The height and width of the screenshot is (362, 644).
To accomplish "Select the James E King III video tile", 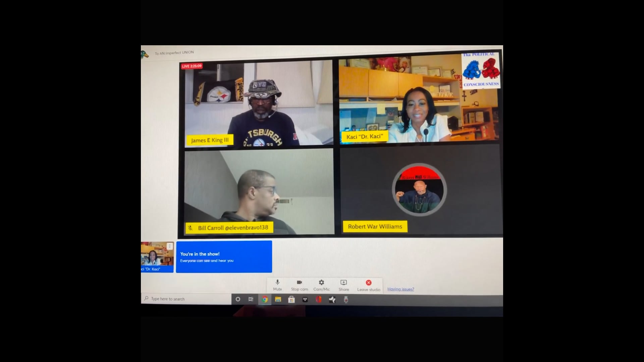I will click(x=258, y=103).
